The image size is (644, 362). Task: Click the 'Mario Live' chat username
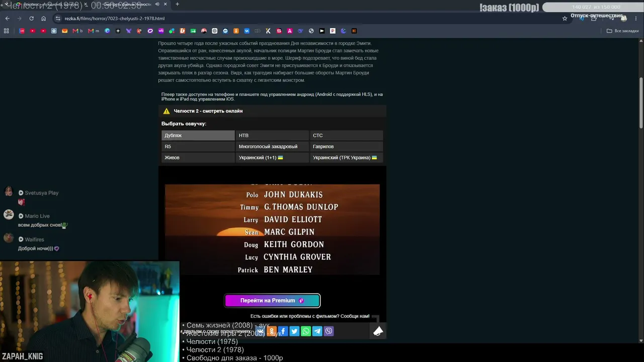(37, 216)
